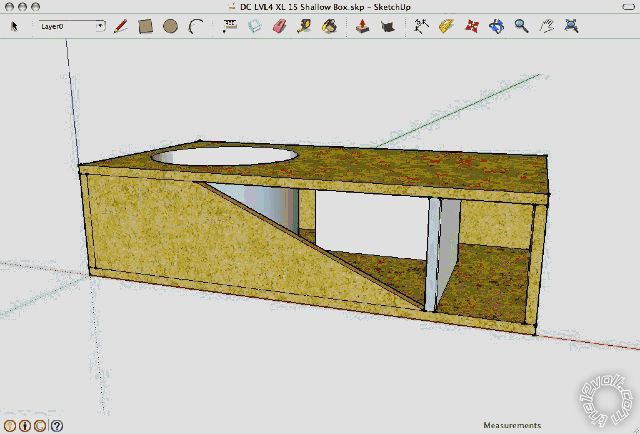The width and height of the screenshot is (640, 434).
Task: Open help via question mark status icon
Action: coord(57,425)
